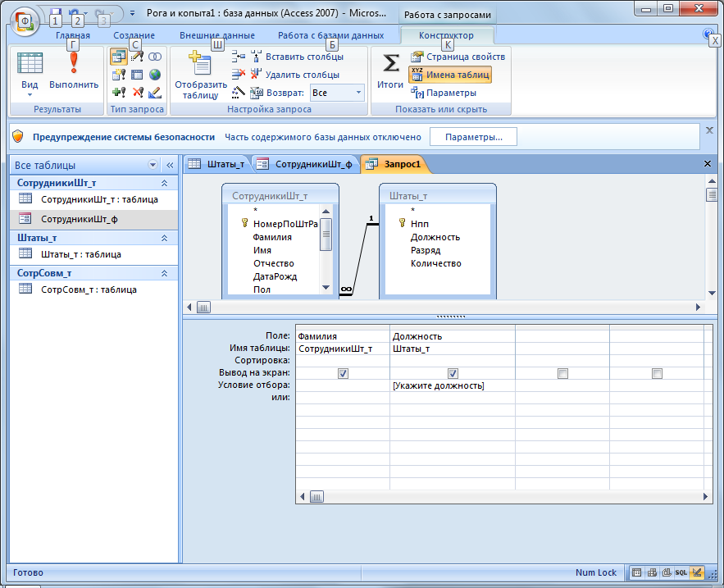
Task: Click the Параметры query parameters button
Action: [444, 93]
